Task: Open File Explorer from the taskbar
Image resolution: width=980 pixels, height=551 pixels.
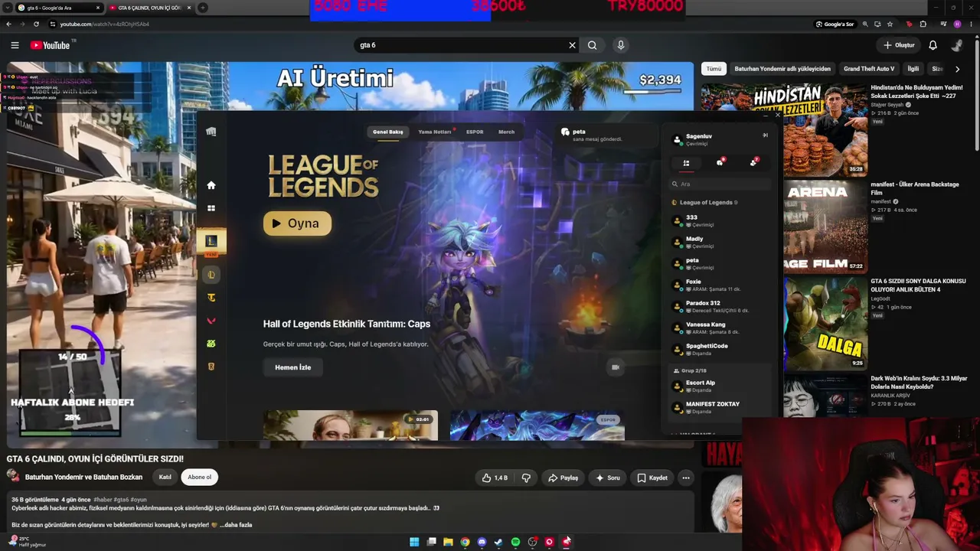Action: point(448,542)
